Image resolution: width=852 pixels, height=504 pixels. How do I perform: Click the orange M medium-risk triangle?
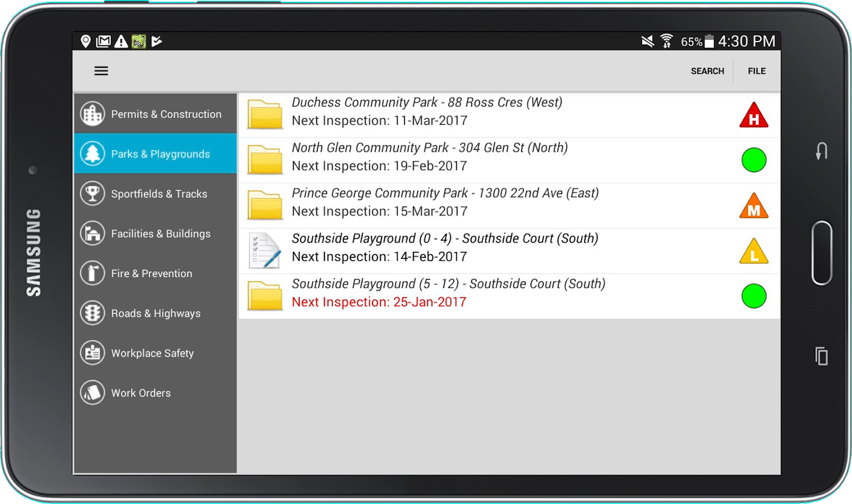pyautogui.click(x=754, y=207)
